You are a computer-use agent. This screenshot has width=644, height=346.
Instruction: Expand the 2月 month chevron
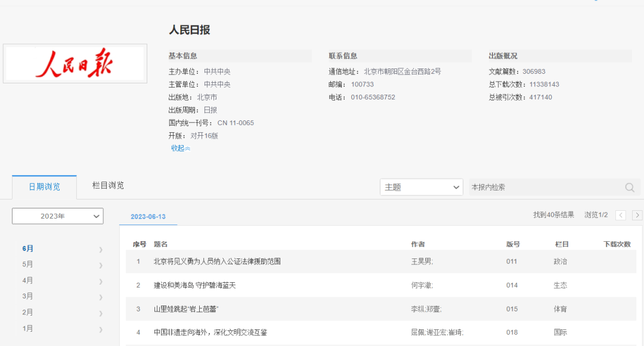101,313
